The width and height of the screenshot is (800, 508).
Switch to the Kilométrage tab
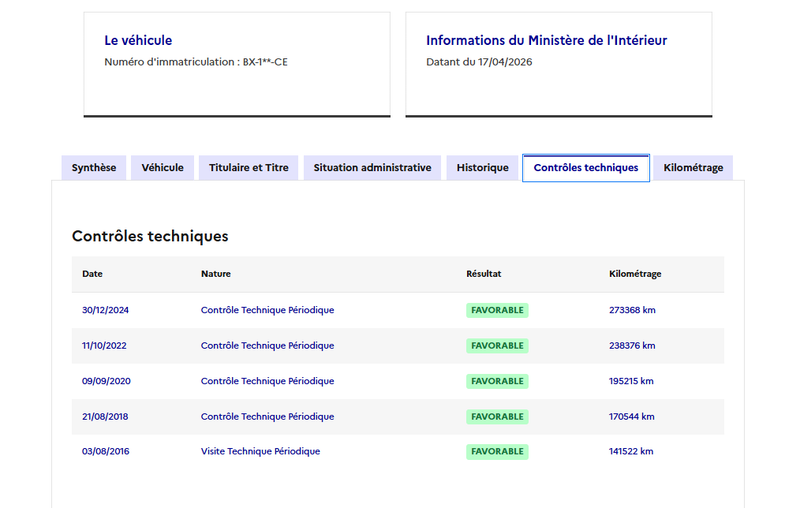click(693, 168)
